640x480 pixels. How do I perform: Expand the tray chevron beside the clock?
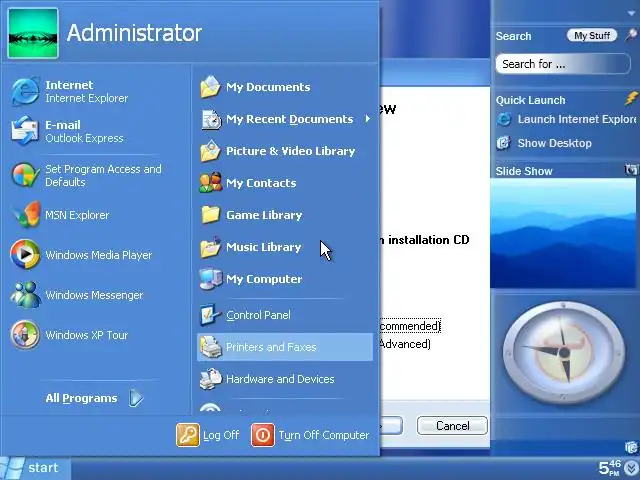tap(632, 469)
